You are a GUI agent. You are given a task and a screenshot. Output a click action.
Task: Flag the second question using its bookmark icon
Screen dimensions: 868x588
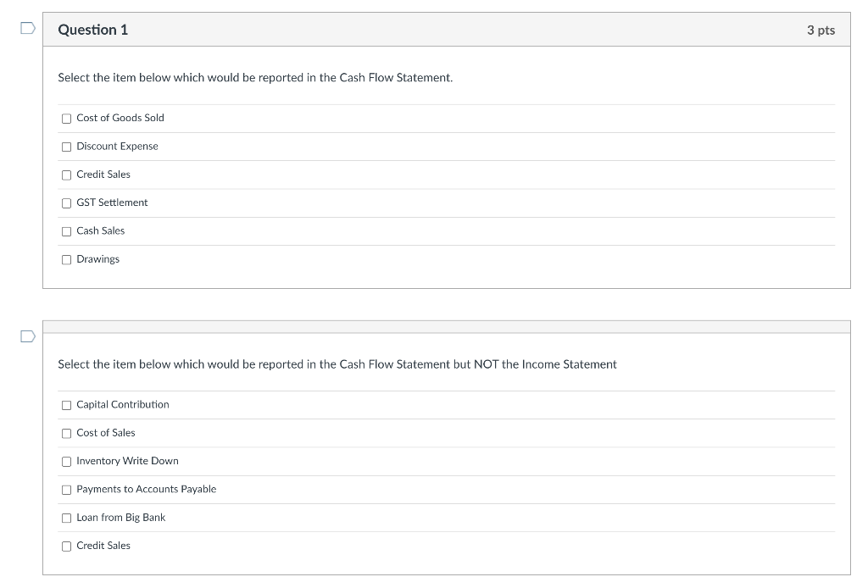26,336
